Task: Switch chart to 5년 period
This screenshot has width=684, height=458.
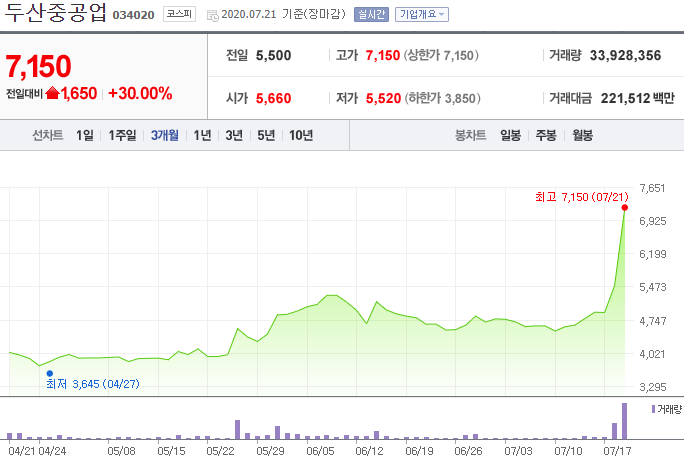Action: point(266,135)
